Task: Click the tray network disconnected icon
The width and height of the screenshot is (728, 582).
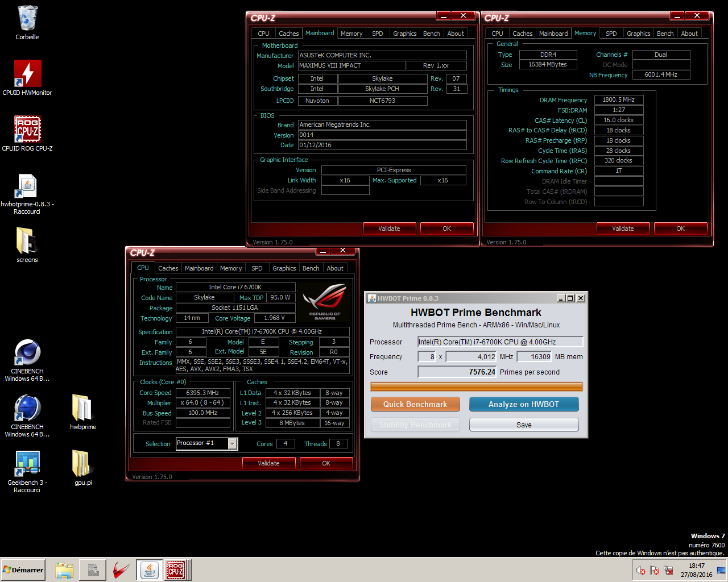Action: (x=669, y=570)
